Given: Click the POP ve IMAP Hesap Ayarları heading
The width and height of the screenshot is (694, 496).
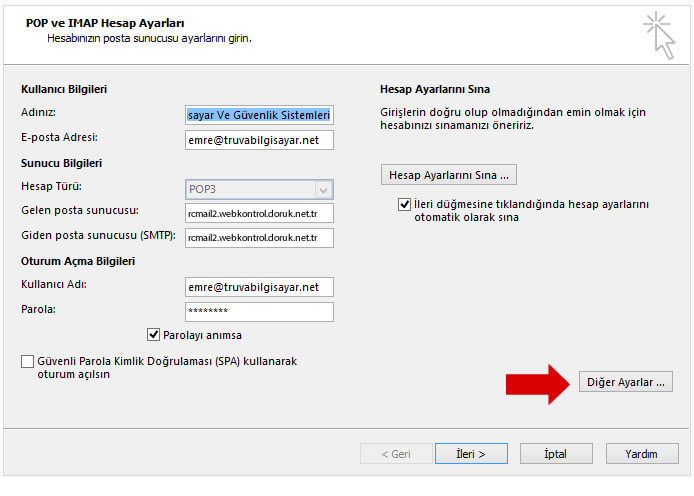Looking at the screenshot, I should pyautogui.click(x=105, y=23).
